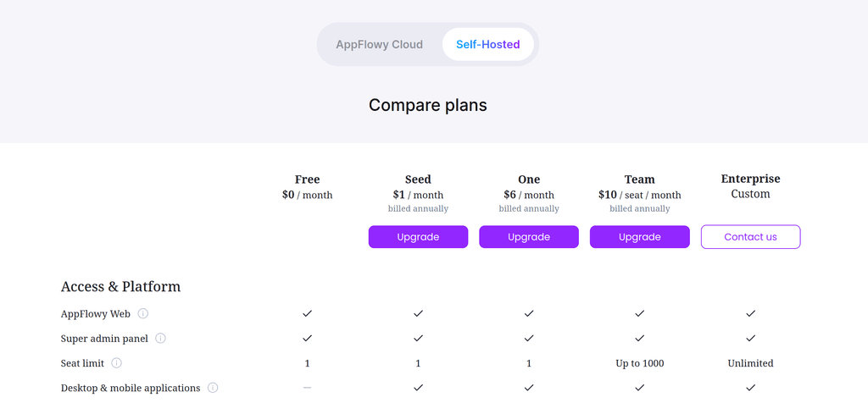Click the Enterprise AppFlowy Web checkmark
The width and height of the screenshot is (868, 403).
pyautogui.click(x=750, y=313)
